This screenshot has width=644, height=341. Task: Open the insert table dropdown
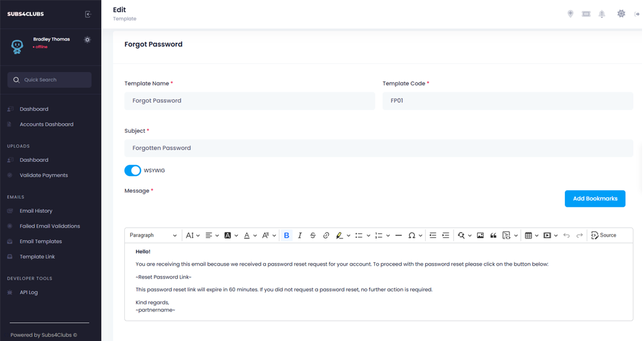[531, 236]
